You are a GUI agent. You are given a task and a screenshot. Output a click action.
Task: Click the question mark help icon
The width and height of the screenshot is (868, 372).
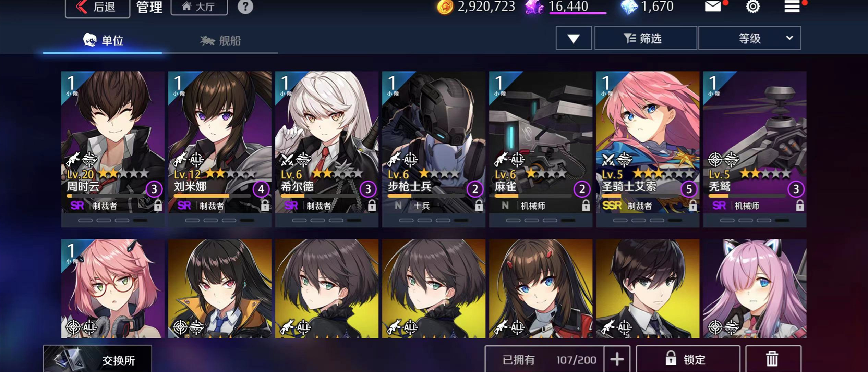pyautogui.click(x=245, y=7)
